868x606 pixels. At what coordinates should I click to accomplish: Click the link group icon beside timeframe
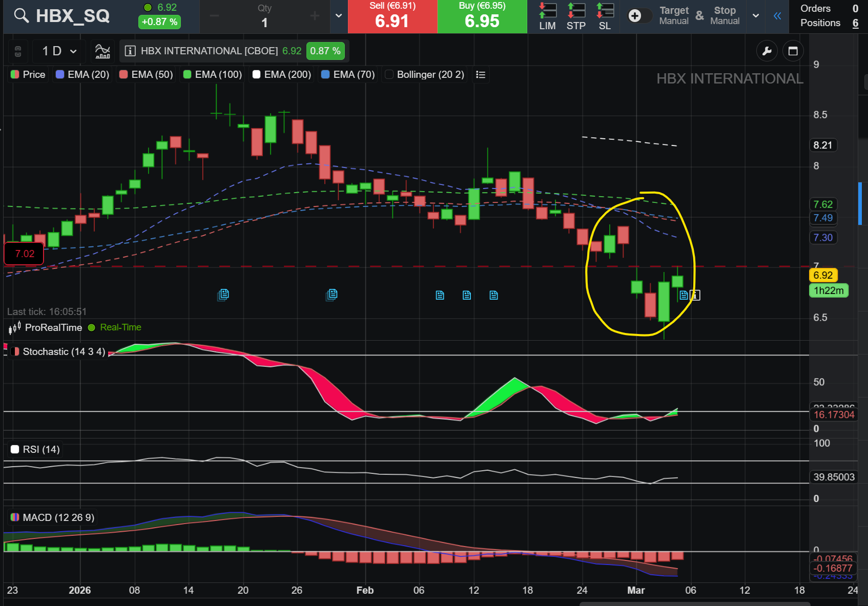tap(18, 51)
